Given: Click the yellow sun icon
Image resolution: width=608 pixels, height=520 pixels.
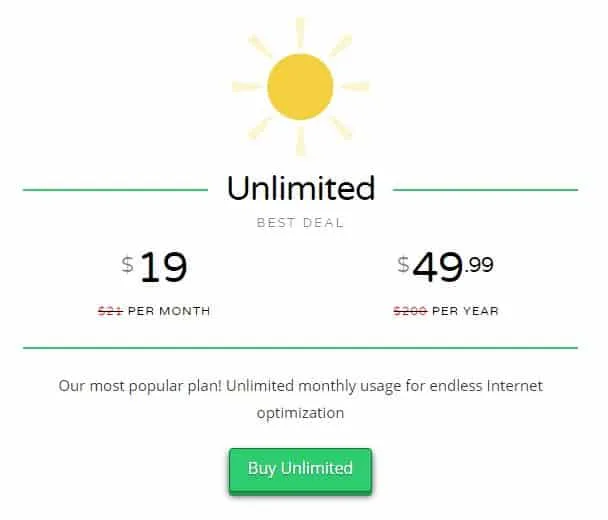Looking at the screenshot, I should (300, 86).
